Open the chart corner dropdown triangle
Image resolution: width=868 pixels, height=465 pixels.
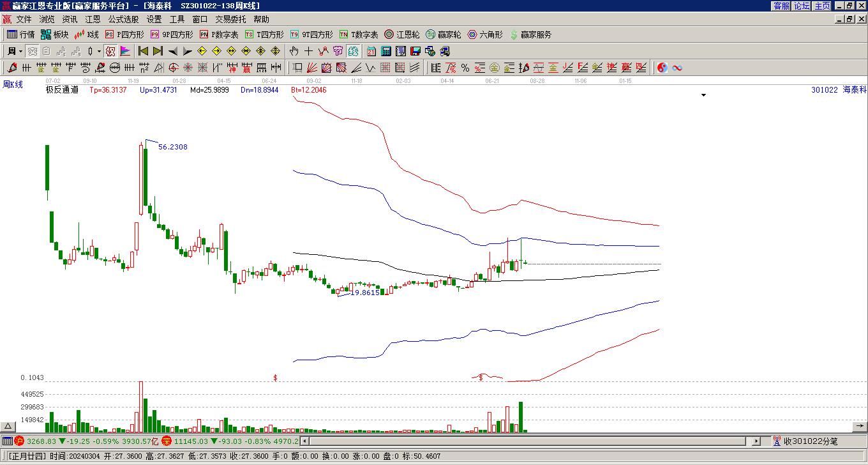pos(703,95)
